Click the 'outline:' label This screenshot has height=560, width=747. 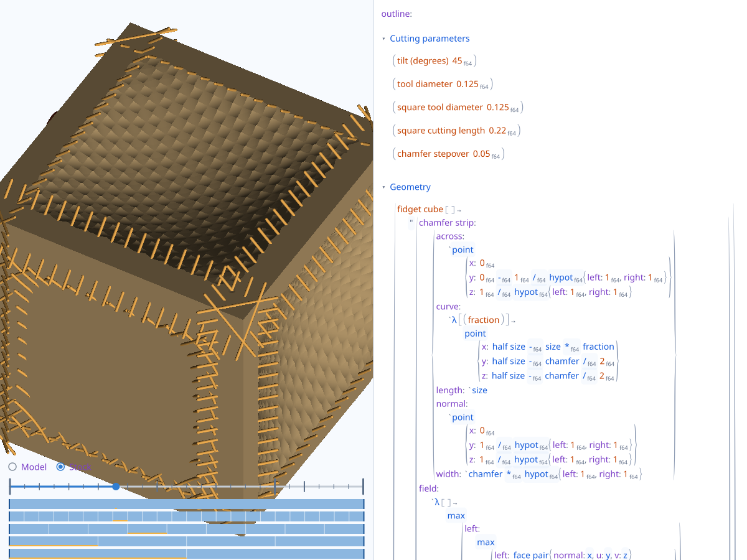point(397,14)
